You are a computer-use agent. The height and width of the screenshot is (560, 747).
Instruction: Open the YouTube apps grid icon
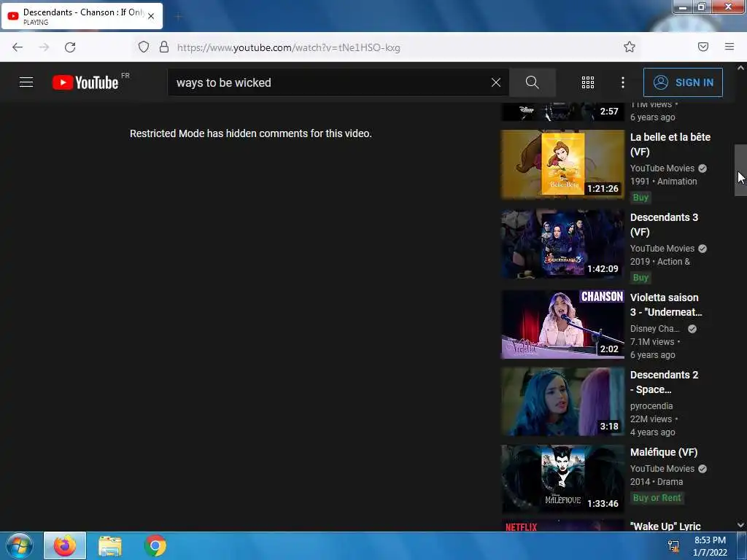588,82
